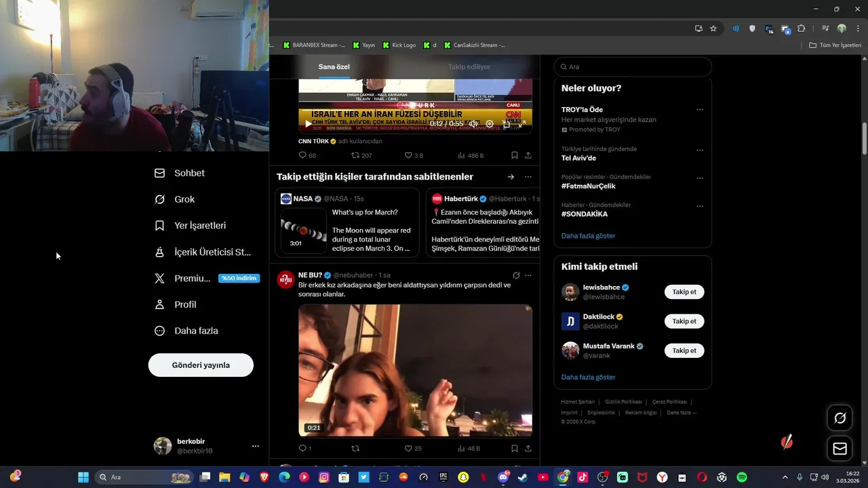
Task: Ask Grok about the NE BU? post
Action: [x=516, y=275]
